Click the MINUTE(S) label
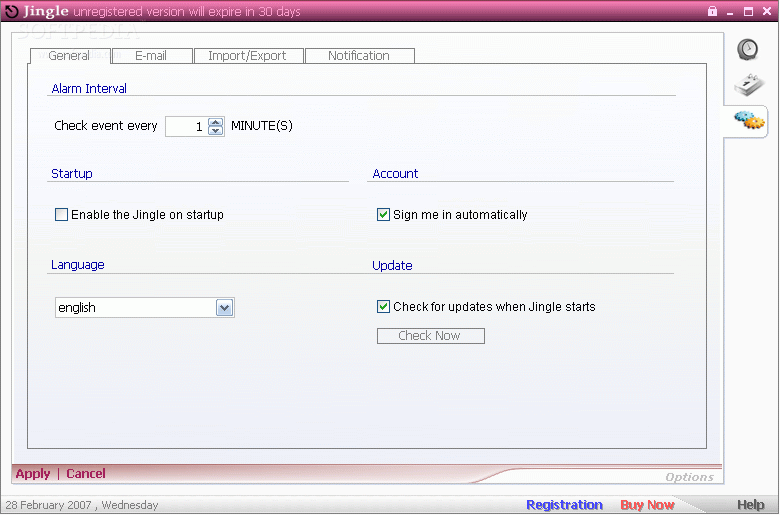Screen dimensions: 780x515 [x=262, y=126]
